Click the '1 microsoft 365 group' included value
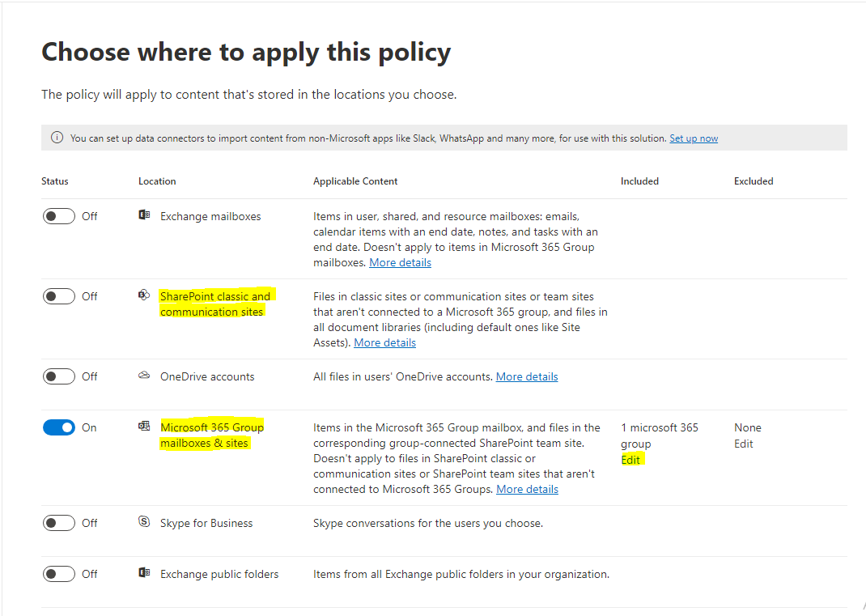Viewport: 866px width, 616px height. tap(660, 435)
